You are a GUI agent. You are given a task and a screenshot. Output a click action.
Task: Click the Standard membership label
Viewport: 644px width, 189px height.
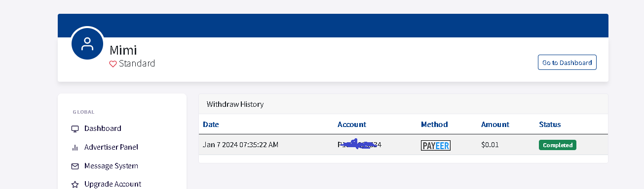tap(137, 63)
